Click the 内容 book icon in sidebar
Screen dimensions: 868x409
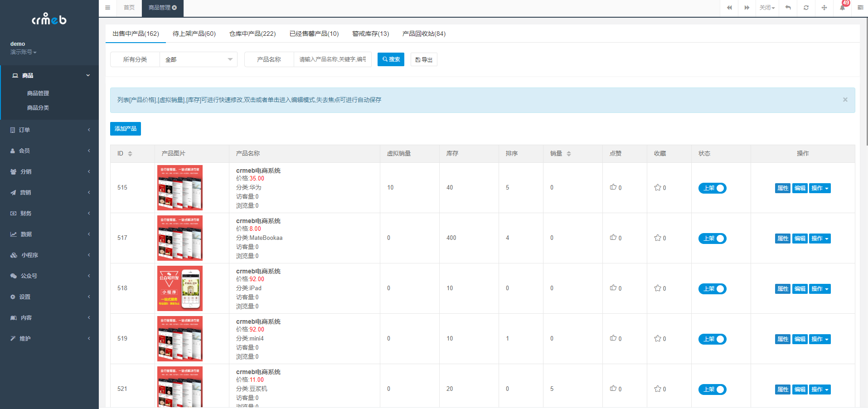click(x=14, y=318)
